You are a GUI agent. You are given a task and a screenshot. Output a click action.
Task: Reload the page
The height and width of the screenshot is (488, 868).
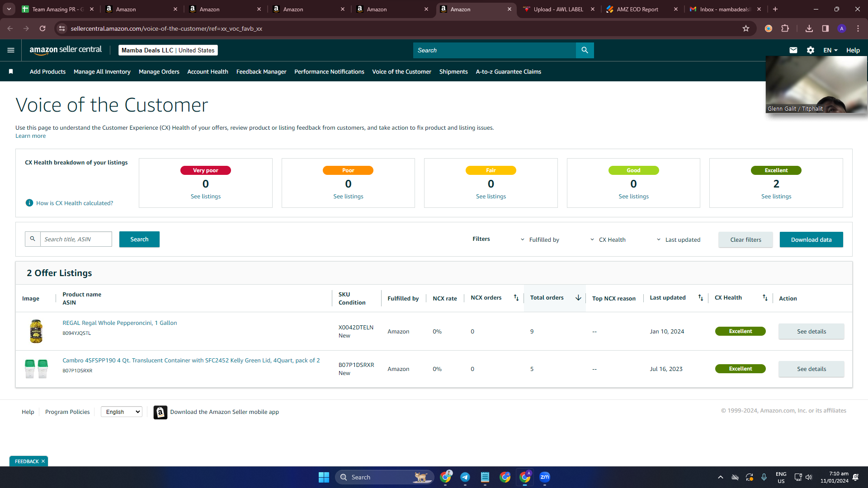42,28
